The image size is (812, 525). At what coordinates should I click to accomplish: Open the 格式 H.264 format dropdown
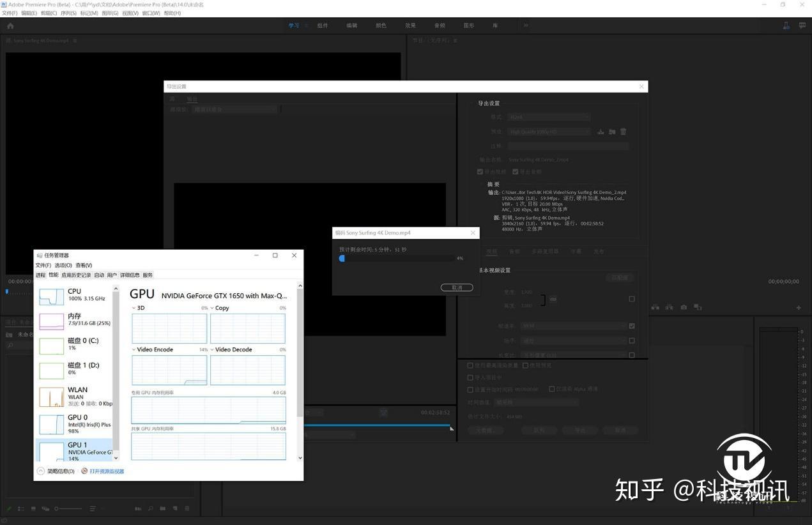[x=548, y=117]
